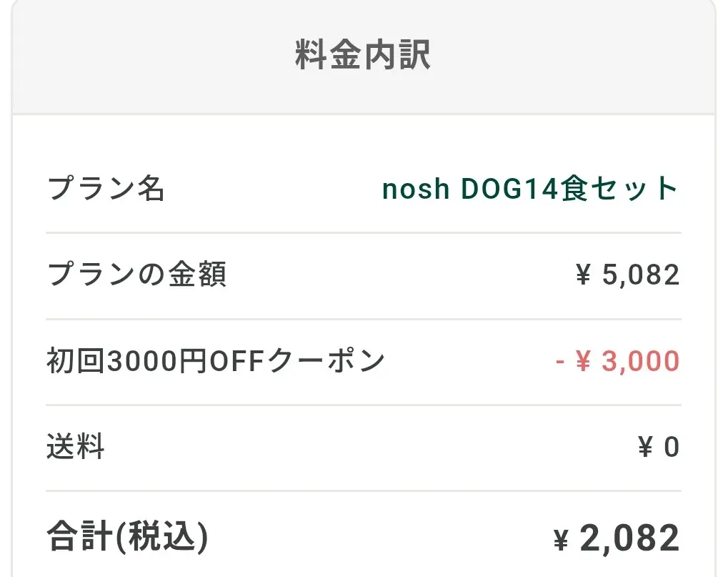Select the ¥ 0 shipping fee value
728x577 pixels.
tap(658, 448)
